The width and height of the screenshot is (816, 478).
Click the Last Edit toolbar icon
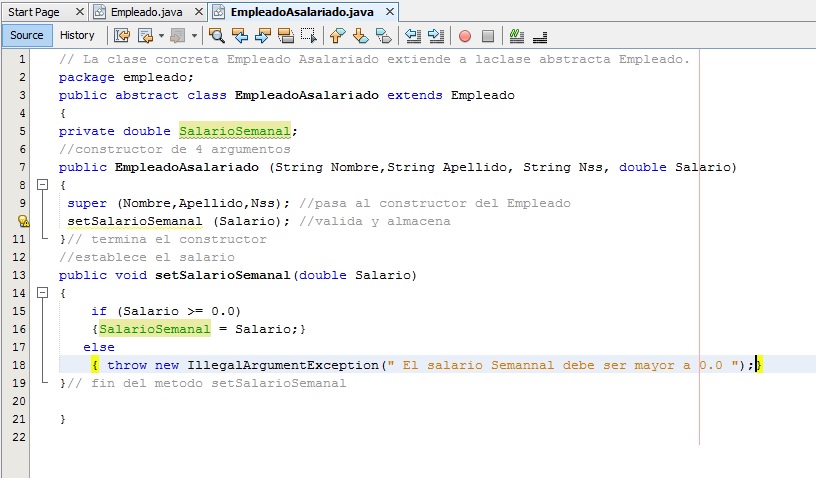point(122,36)
